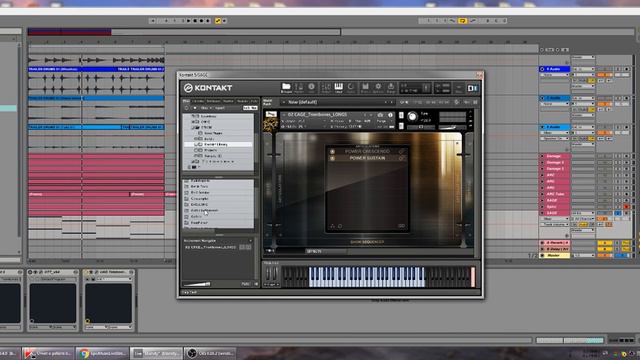The image size is (640, 360).
Task: Click the Instr Nav button in browser toolbar
Action: point(250,108)
